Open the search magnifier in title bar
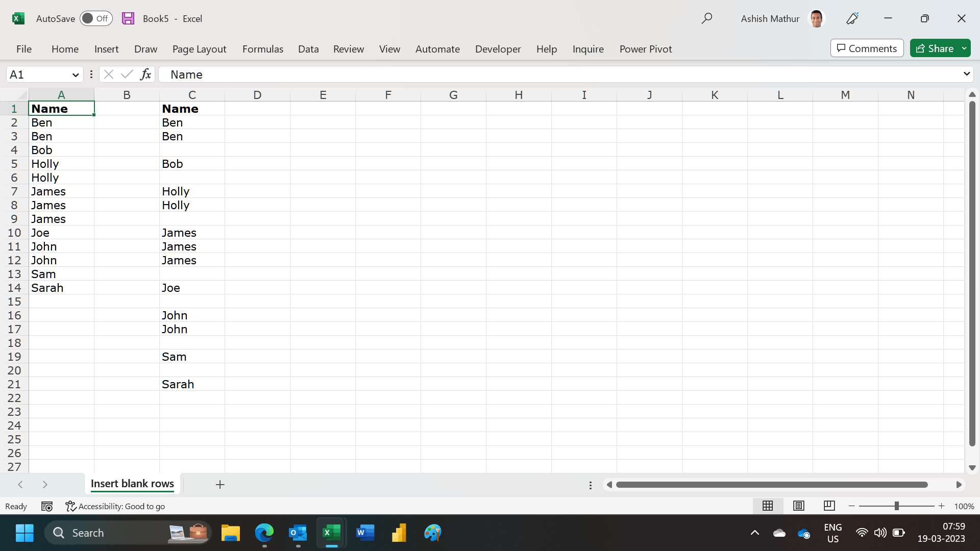This screenshot has height=551, width=980. coord(707,18)
